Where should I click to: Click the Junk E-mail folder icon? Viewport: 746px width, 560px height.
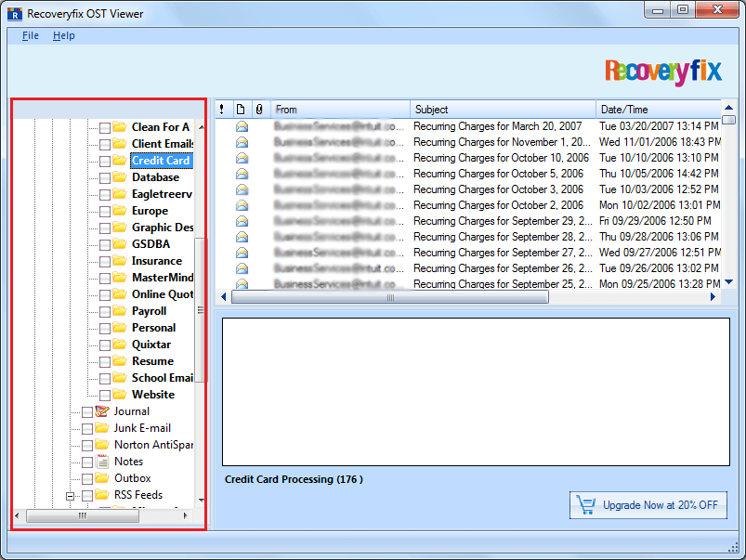102,428
